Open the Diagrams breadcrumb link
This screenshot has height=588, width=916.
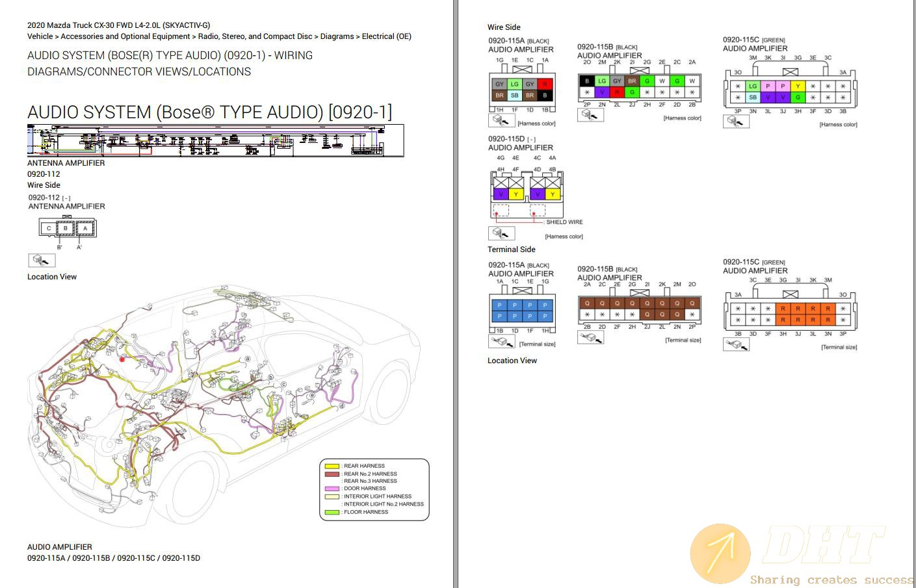point(337,36)
